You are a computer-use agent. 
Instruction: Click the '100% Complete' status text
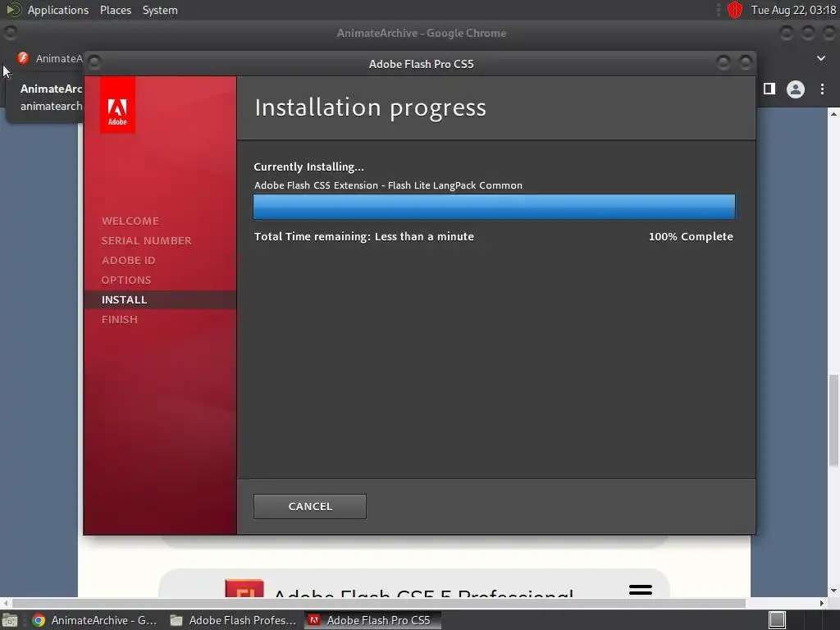pos(691,236)
